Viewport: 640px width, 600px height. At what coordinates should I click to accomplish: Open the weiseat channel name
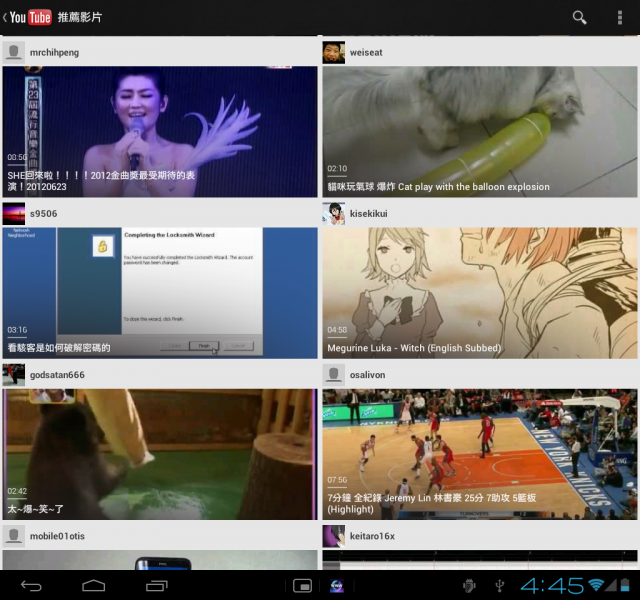366,53
